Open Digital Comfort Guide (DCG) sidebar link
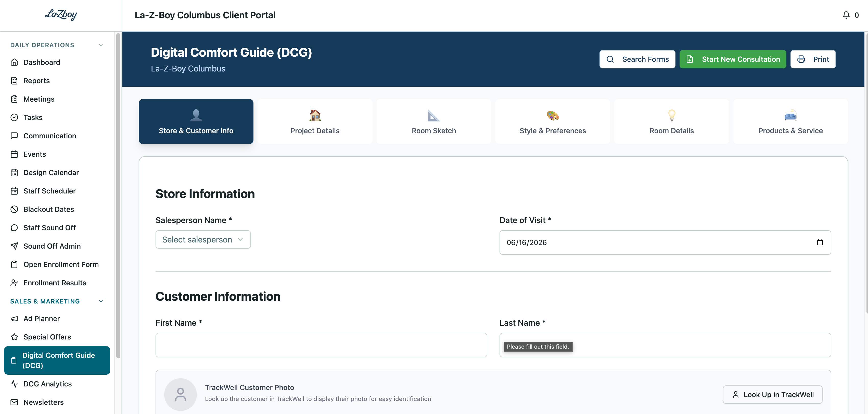 pyautogui.click(x=57, y=360)
